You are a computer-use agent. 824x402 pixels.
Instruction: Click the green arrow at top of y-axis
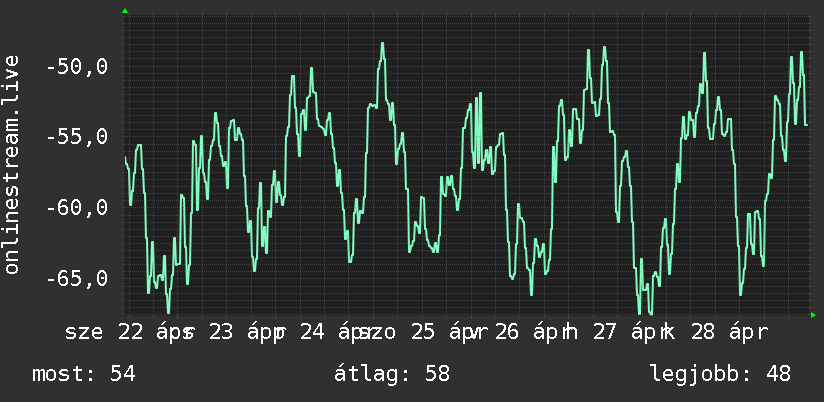(x=125, y=11)
